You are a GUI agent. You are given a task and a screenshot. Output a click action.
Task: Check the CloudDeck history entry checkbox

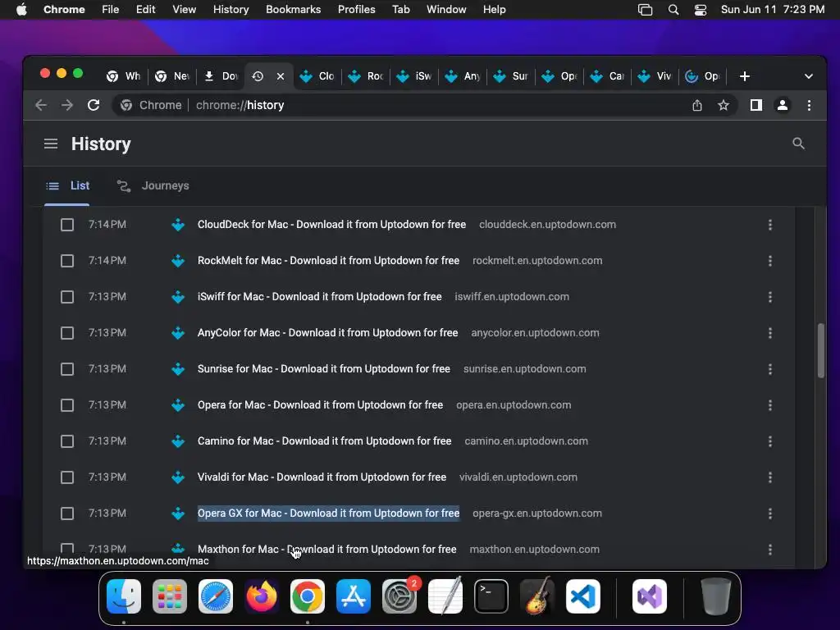(67, 225)
